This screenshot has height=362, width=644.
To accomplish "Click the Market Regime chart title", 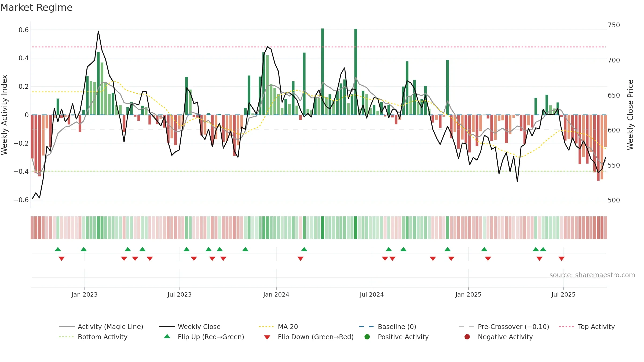I will (36, 8).
